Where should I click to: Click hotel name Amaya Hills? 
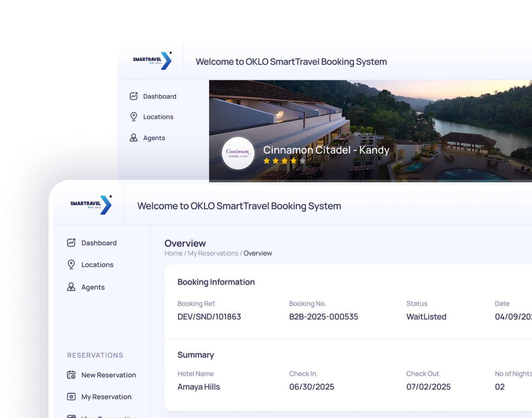pyautogui.click(x=199, y=387)
